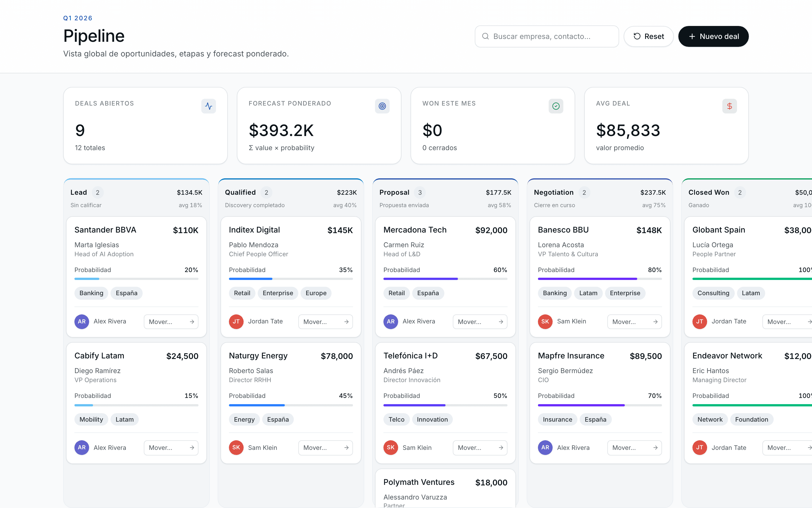Click the $393.2K forecast value
Viewport: 812px width, 508px height.
(x=281, y=130)
